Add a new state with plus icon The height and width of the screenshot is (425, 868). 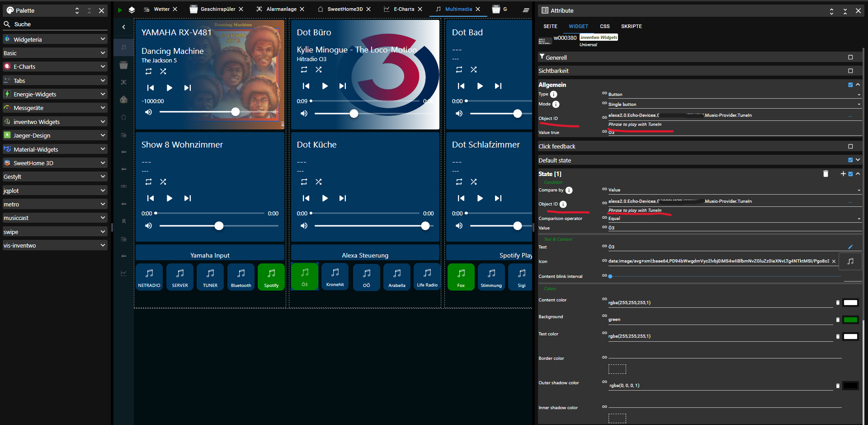[x=843, y=174]
